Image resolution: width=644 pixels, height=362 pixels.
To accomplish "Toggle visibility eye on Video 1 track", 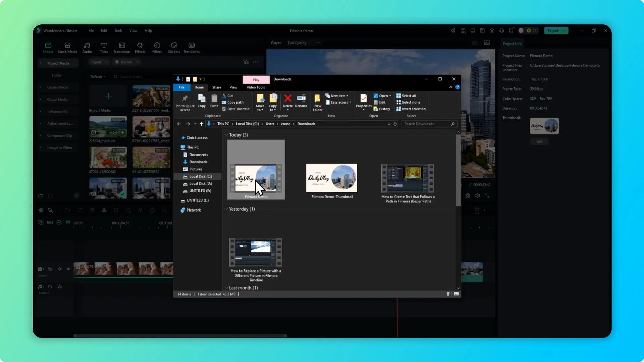I will pyautogui.click(x=69, y=269).
